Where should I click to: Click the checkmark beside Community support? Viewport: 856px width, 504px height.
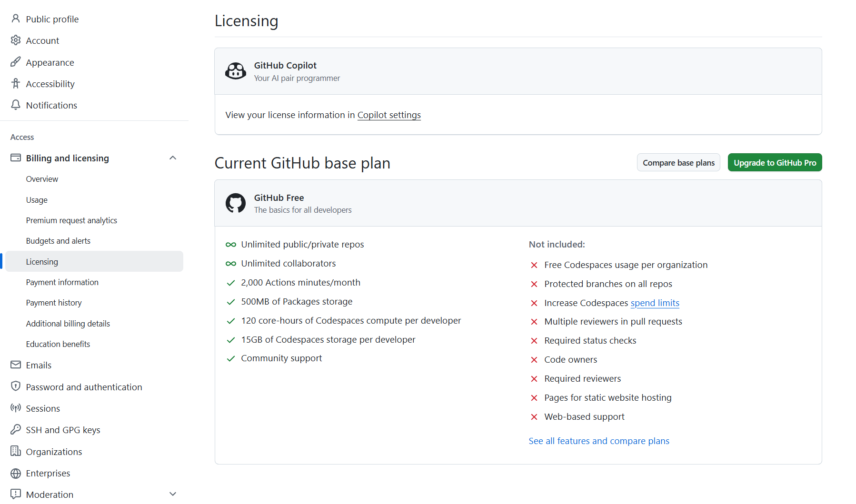coord(231,358)
